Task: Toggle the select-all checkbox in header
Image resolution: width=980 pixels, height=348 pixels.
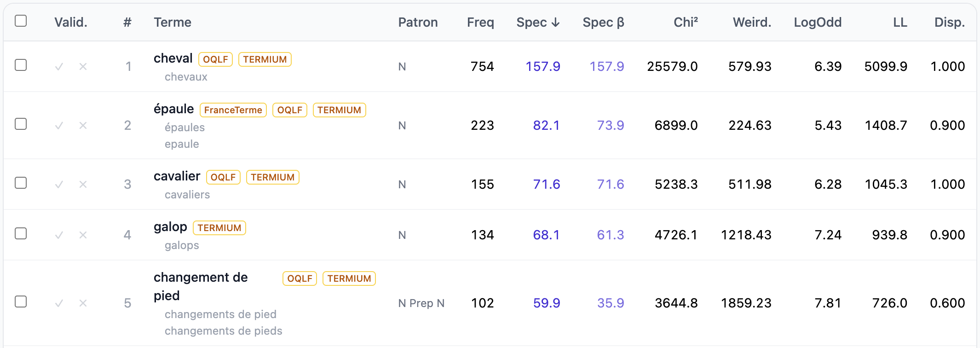Action: [x=21, y=21]
